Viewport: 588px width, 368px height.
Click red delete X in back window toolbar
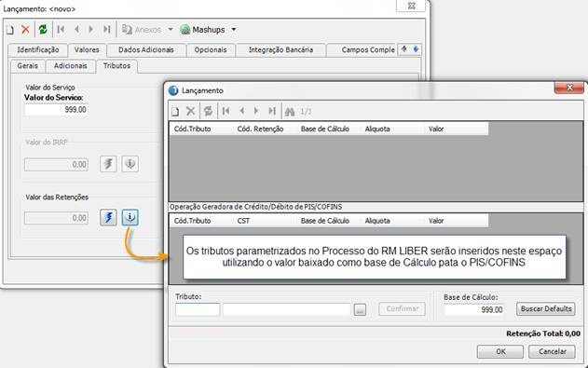point(25,29)
